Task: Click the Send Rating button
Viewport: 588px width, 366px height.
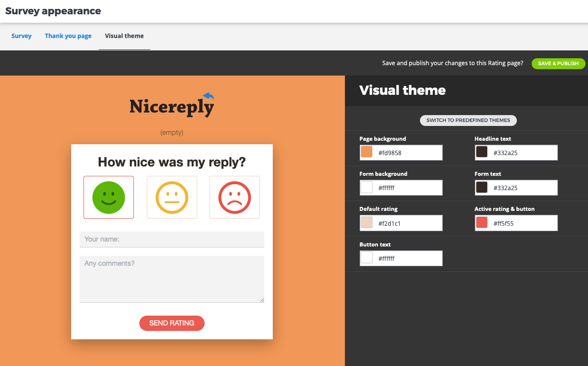Action: tap(172, 323)
